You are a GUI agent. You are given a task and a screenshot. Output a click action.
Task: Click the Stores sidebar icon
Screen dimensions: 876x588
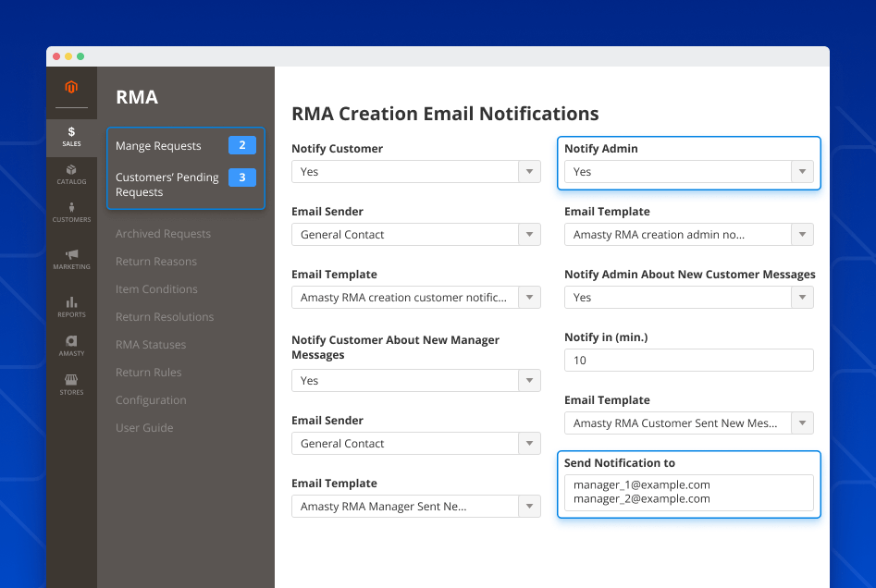click(x=71, y=384)
